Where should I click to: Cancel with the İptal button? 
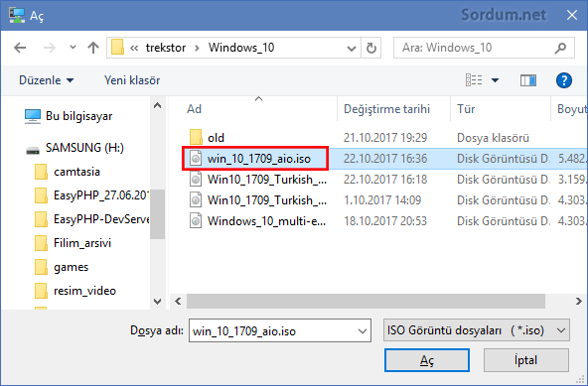(525, 360)
